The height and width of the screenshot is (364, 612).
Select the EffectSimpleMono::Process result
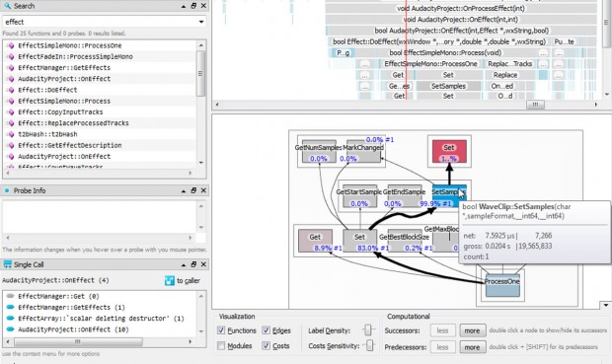pyautogui.click(x=64, y=101)
